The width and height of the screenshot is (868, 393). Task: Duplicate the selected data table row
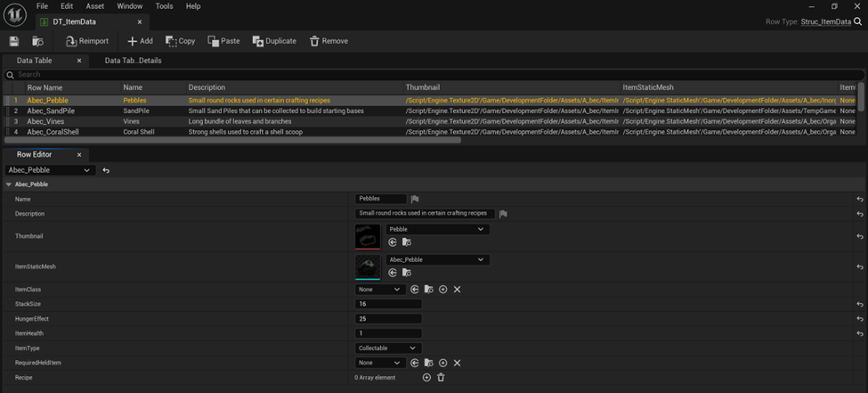pyautogui.click(x=274, y=41)
